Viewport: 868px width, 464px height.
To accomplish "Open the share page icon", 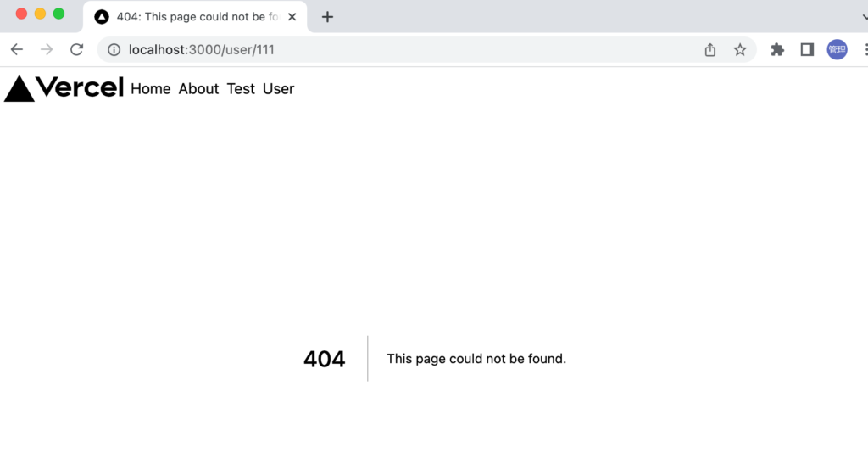I will coord(710,50).
